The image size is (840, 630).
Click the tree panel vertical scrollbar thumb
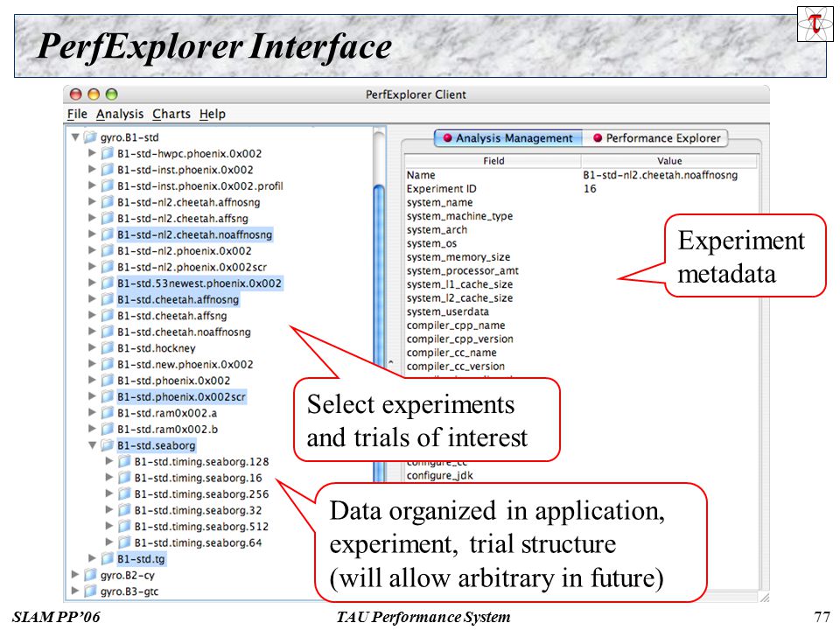pos(379,332)
